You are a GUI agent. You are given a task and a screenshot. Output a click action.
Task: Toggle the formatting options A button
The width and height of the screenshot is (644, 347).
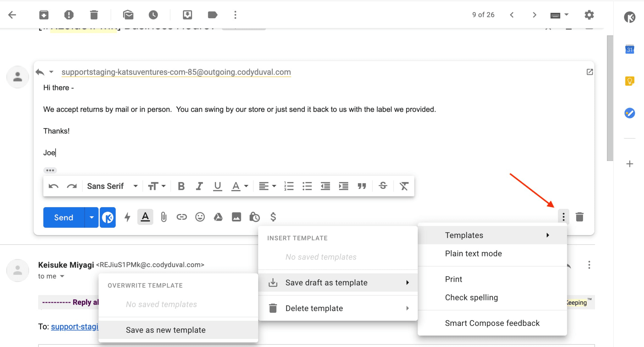click(145, 217)
